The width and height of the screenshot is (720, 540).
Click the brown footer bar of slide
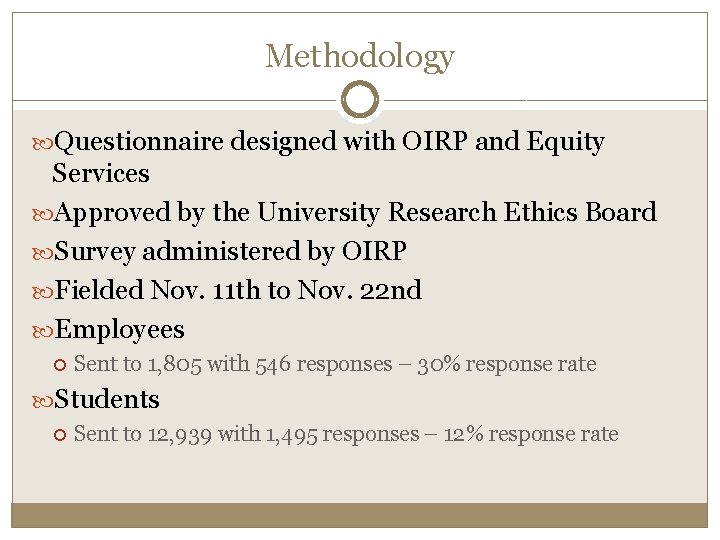(360, 514)
